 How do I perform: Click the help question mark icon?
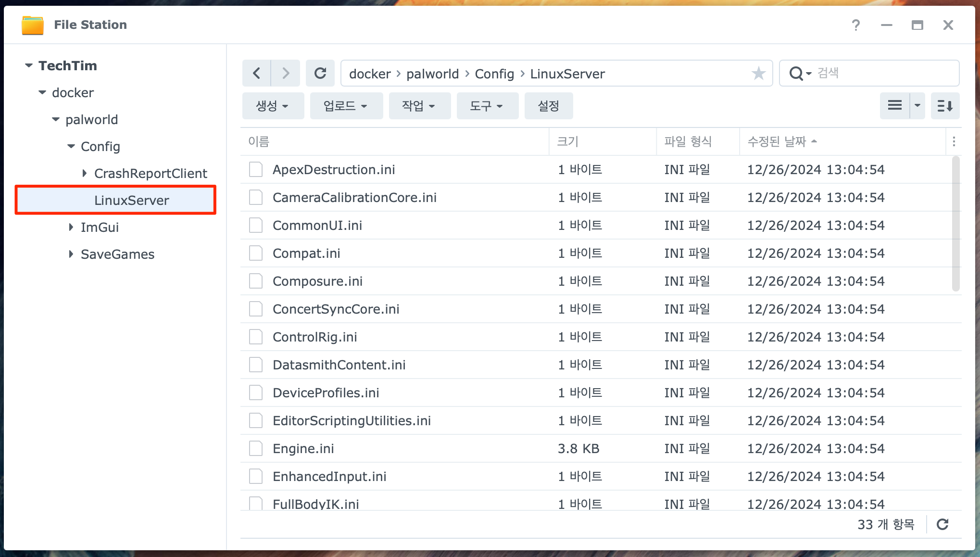click(855, 25)
